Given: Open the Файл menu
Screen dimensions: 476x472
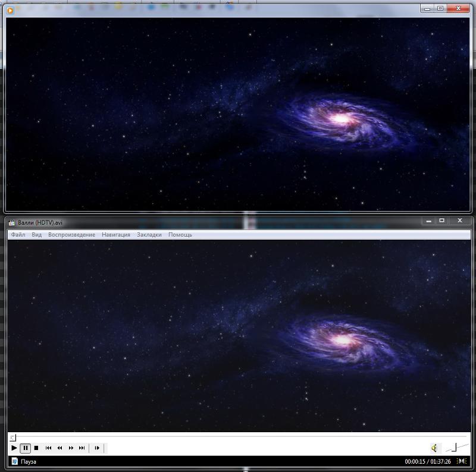Looking at the screenshot, I should [x=18, y=235].
